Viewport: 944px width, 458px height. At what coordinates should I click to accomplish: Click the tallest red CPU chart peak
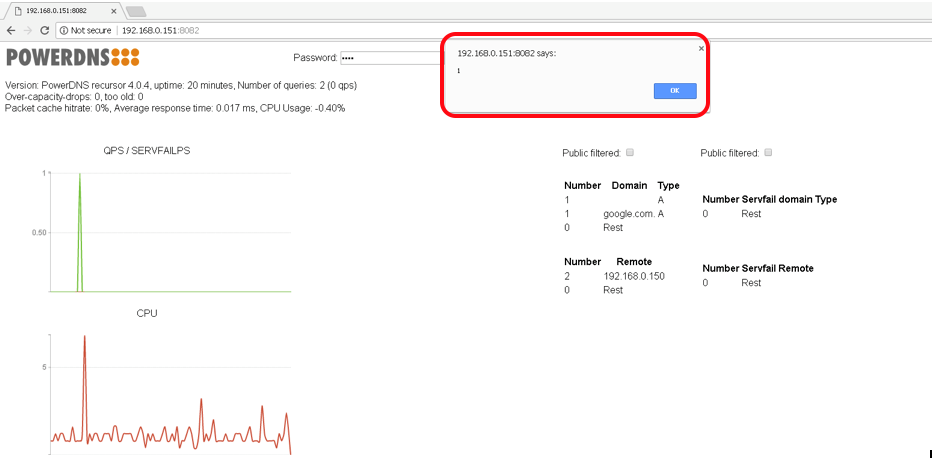84,340
